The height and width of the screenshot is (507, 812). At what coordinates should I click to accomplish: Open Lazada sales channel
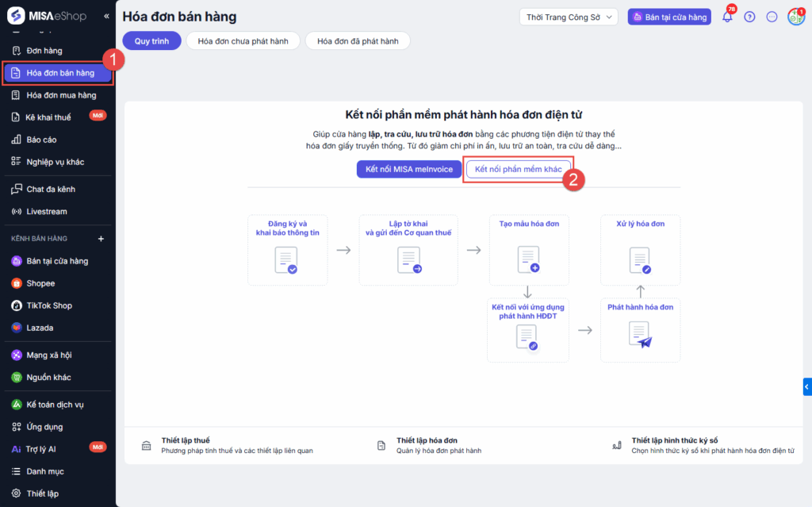pyautogui.click(x=40, y=328)
